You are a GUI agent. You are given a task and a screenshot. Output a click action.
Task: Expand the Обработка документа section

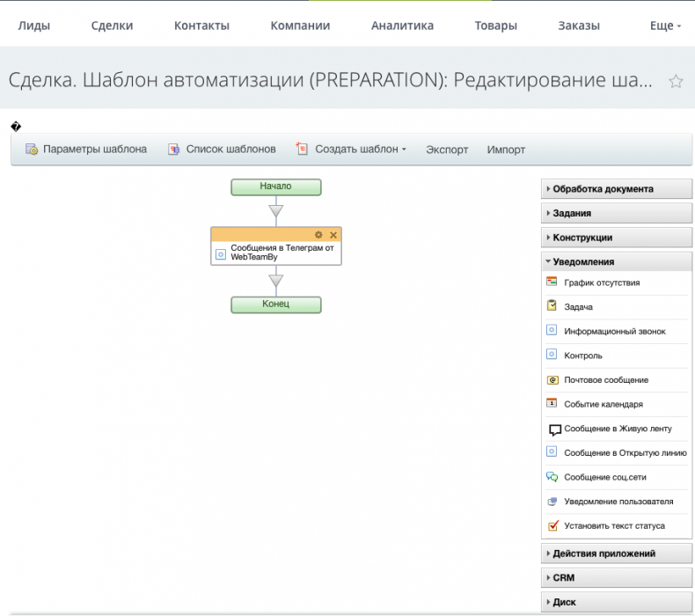click(x=603, y=188)
